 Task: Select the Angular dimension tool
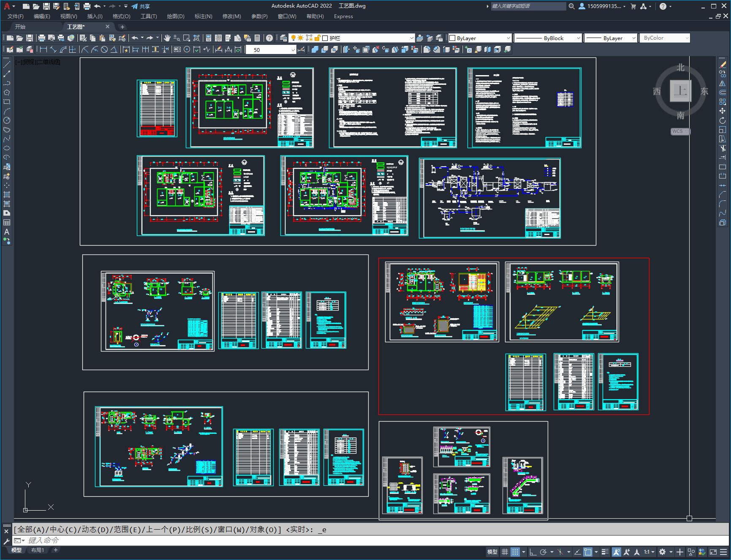(114, 49)
